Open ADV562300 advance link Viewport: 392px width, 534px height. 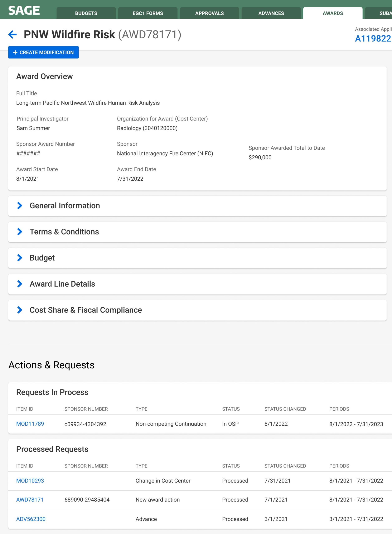(31, 519)
